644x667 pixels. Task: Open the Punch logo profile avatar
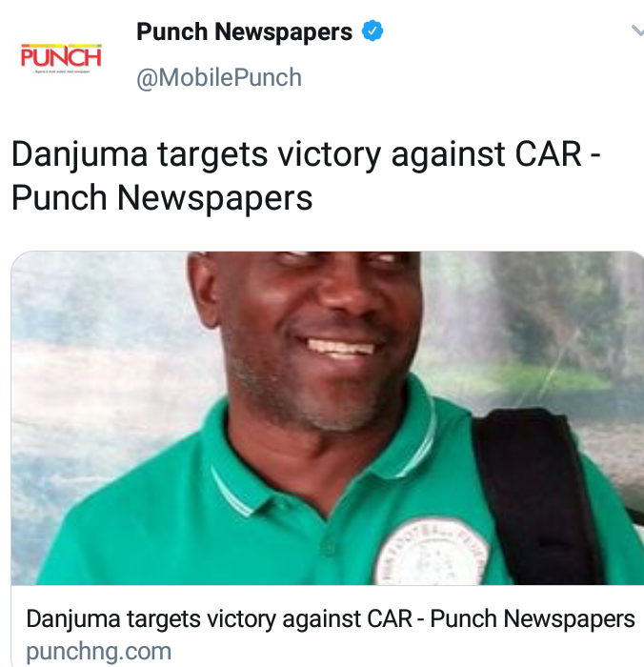61,57
